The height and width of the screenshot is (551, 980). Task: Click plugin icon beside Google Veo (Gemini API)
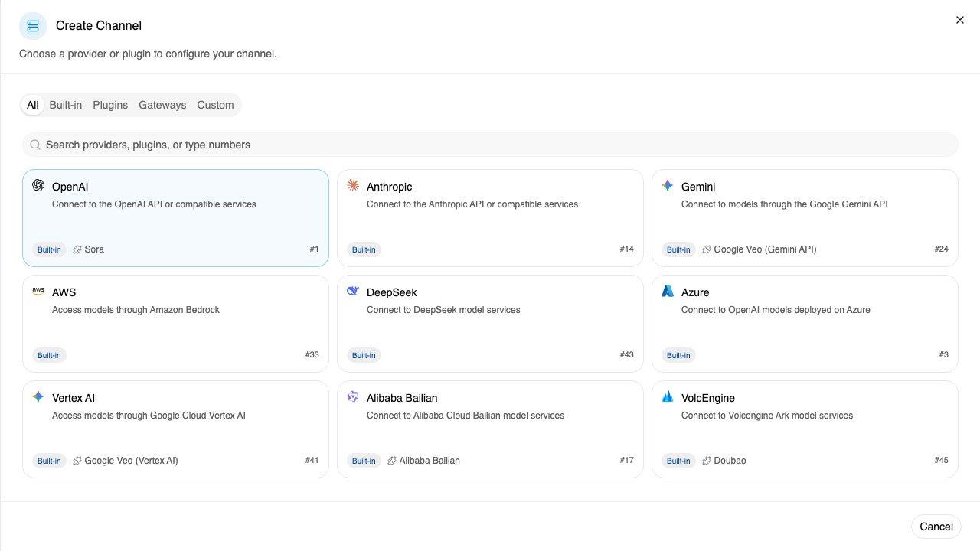[707, 249]
